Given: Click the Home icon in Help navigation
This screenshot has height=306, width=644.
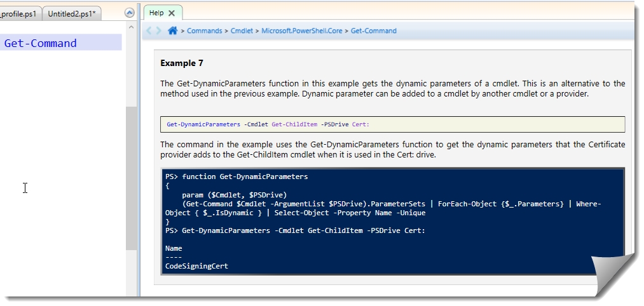Looking at the screenshot, I should pos(172,30).
